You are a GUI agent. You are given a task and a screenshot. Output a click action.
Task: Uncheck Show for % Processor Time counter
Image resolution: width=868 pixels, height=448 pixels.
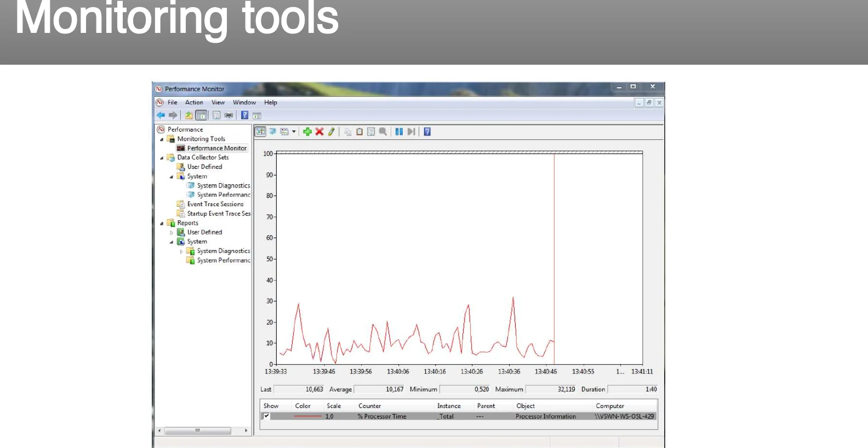click(266, 416)
